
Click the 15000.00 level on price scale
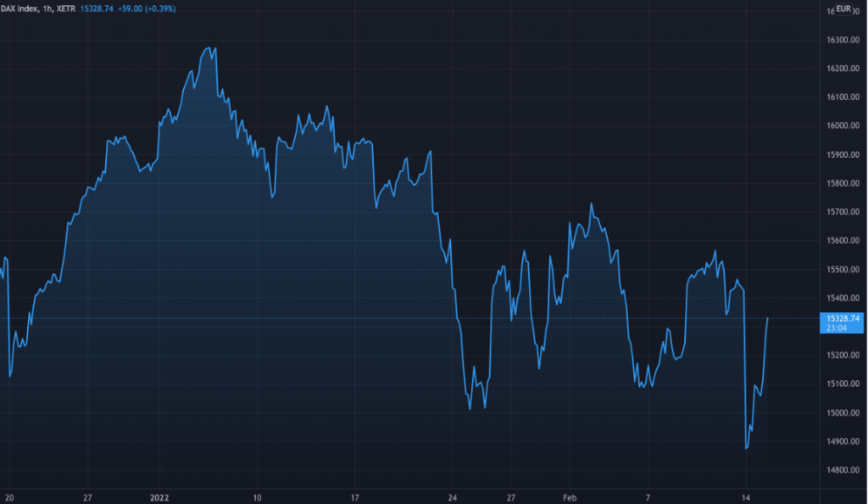[843, 413]
